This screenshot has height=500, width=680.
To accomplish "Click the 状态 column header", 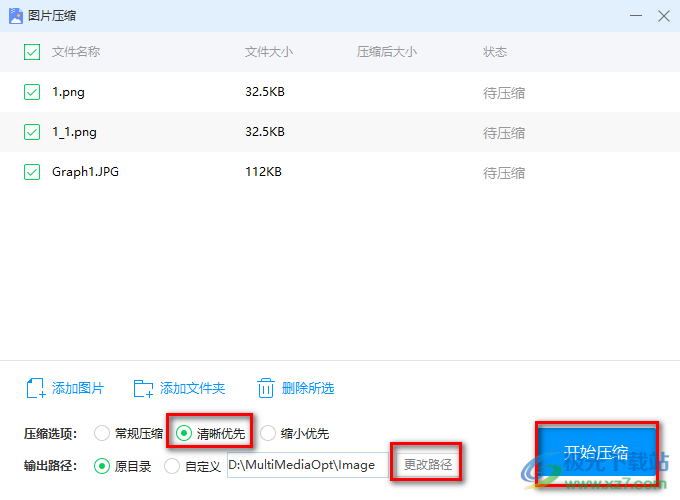I will (495, 52).
